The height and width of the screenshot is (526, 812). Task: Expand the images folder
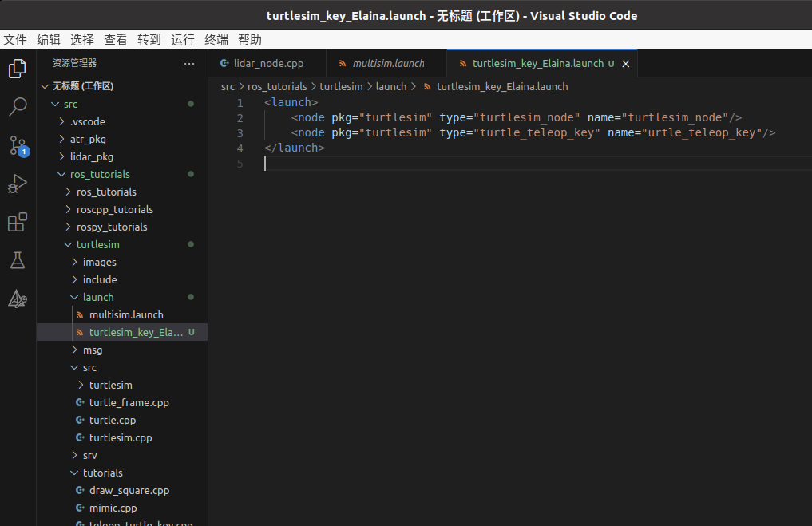[x=74, y=262]
